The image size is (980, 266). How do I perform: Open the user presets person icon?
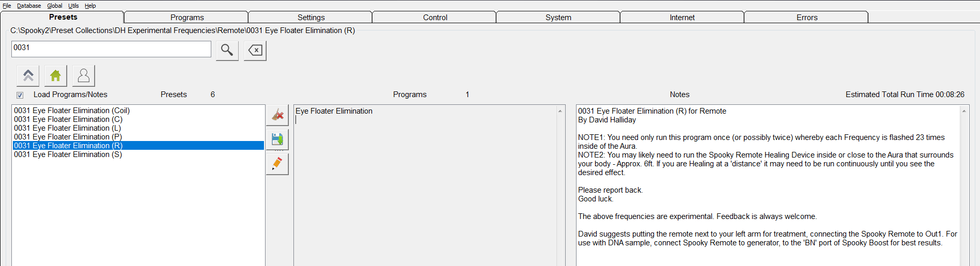pyautogui.click(x=84, y=76)
